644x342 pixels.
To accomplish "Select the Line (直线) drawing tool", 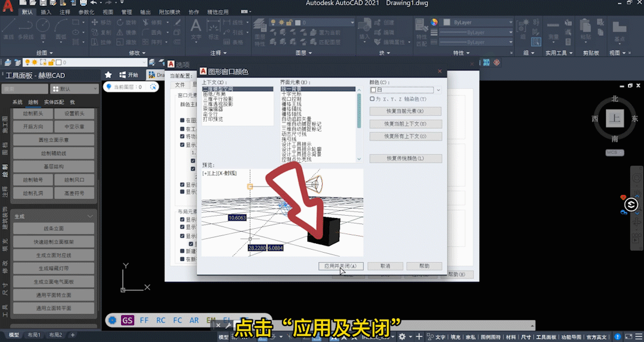I will click(8, 29).
